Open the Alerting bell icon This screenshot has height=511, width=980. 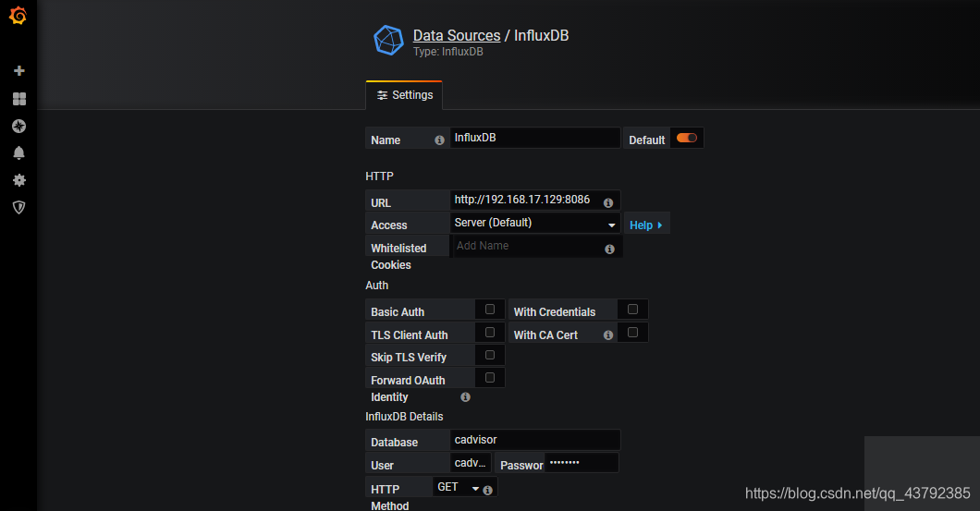19,153
